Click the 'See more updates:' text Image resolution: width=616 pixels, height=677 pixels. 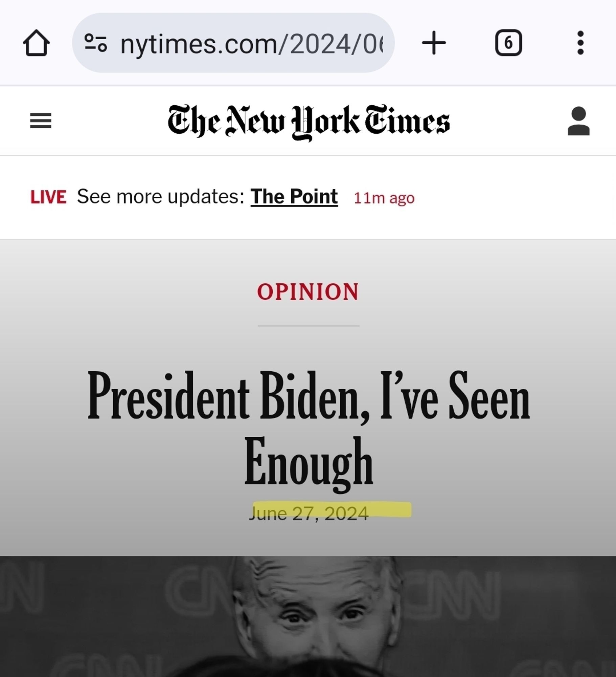click(160, 196)
